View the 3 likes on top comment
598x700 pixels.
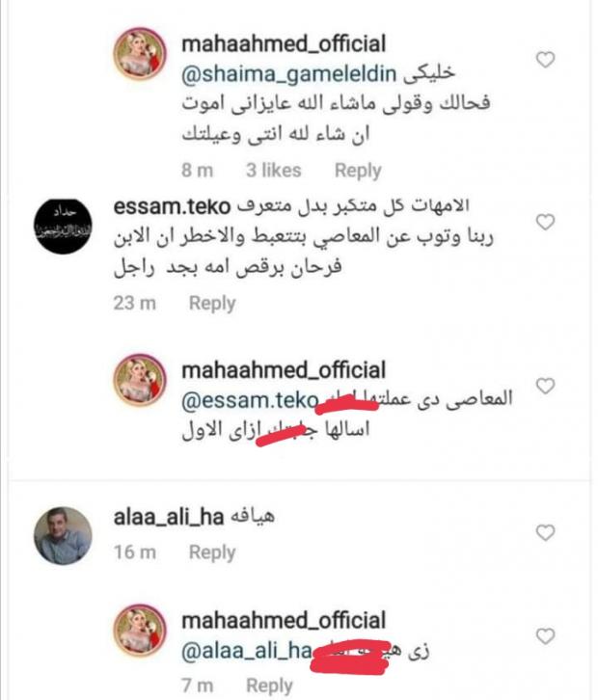click(x=273, y=170)
